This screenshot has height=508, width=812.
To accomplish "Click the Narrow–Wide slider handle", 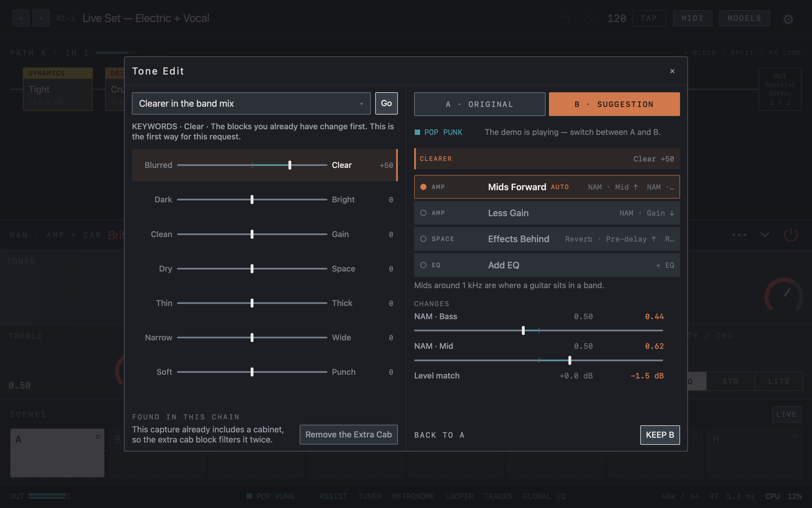I will 252,337.
